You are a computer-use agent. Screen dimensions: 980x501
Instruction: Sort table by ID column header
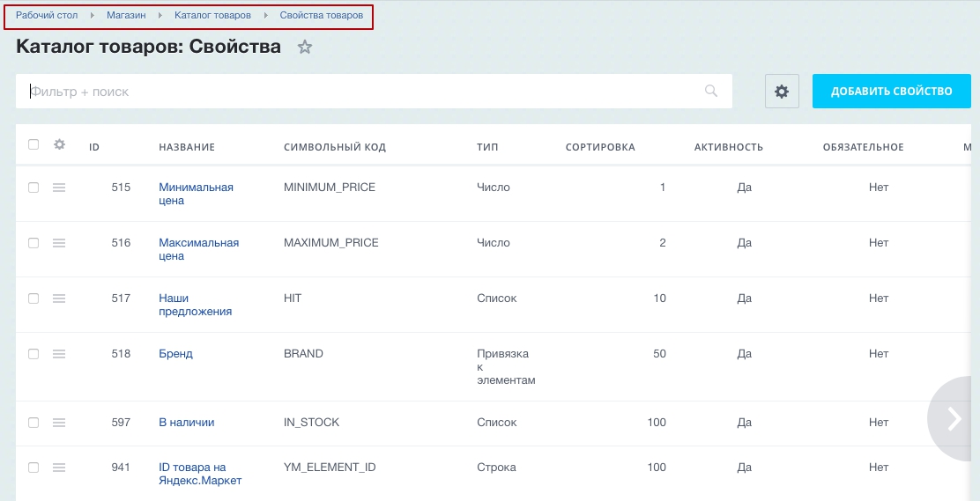(x=94, y=147)
